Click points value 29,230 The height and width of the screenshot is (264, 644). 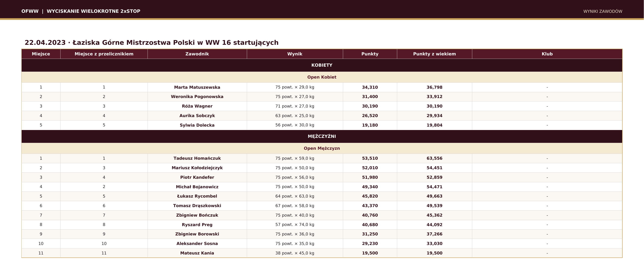click(x=370, y=243)
